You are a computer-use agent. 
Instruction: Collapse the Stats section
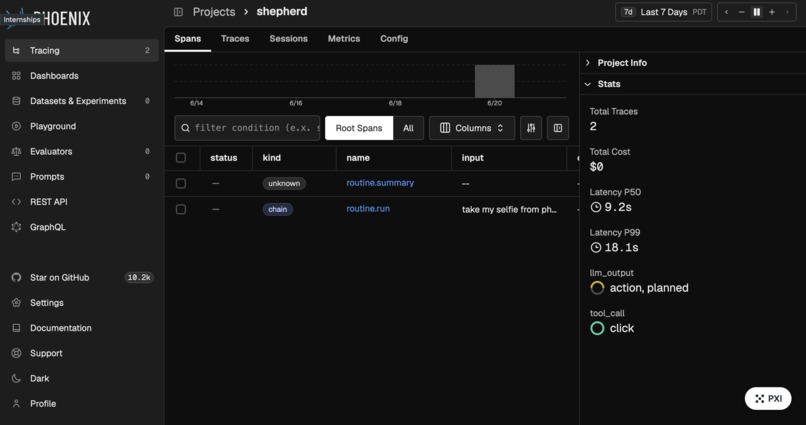692,84
